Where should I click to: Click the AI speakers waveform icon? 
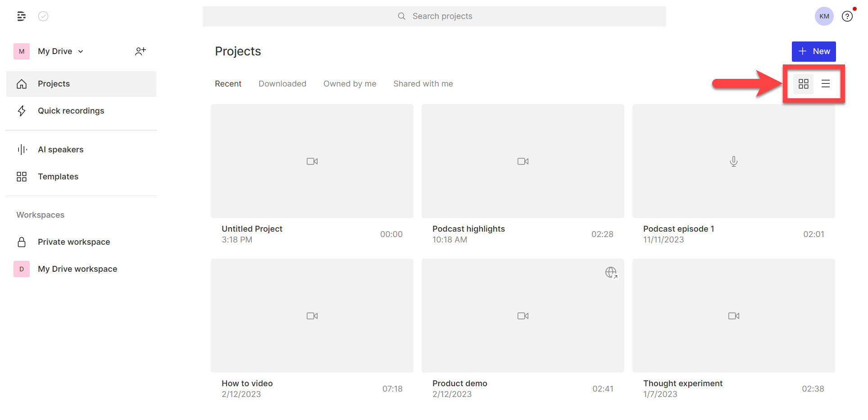pyautogui.click(x=22, y=150)
